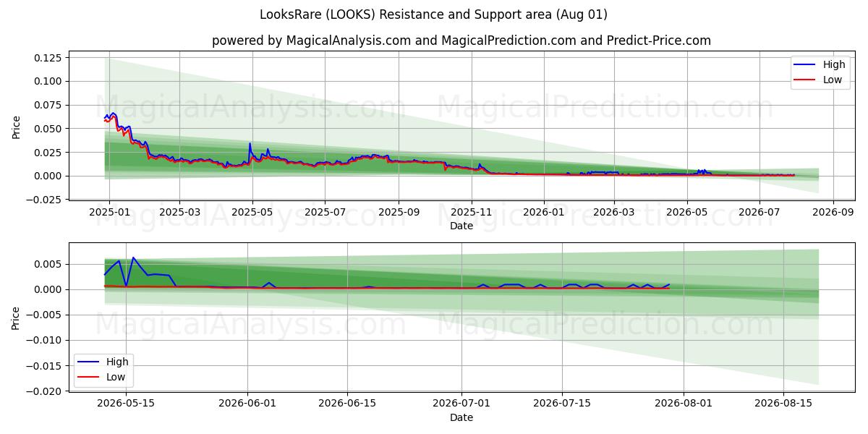Click the '0.100' price tick on top chart

pos(50,81)
